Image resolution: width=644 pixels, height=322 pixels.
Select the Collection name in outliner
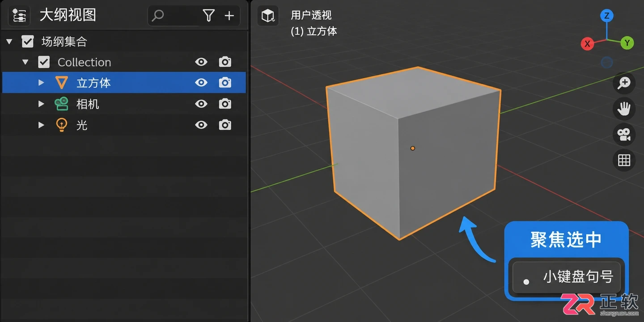coord(84,62)
